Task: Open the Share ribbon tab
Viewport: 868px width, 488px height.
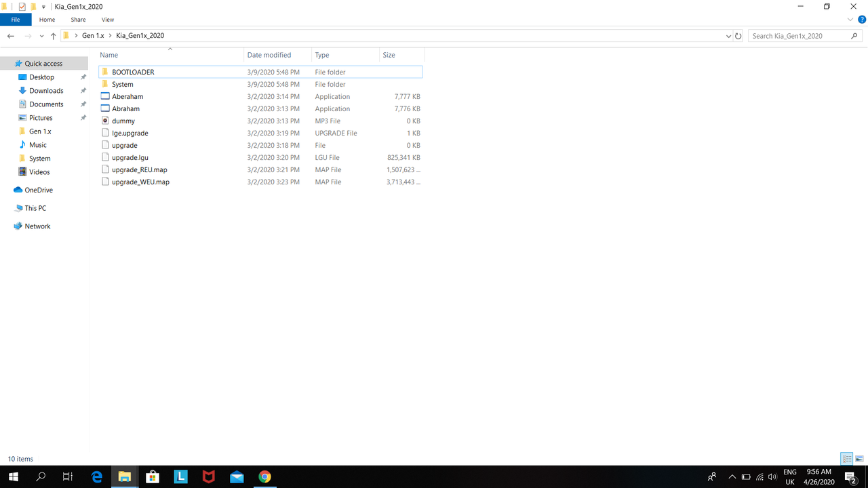Action: click(78, 20)
